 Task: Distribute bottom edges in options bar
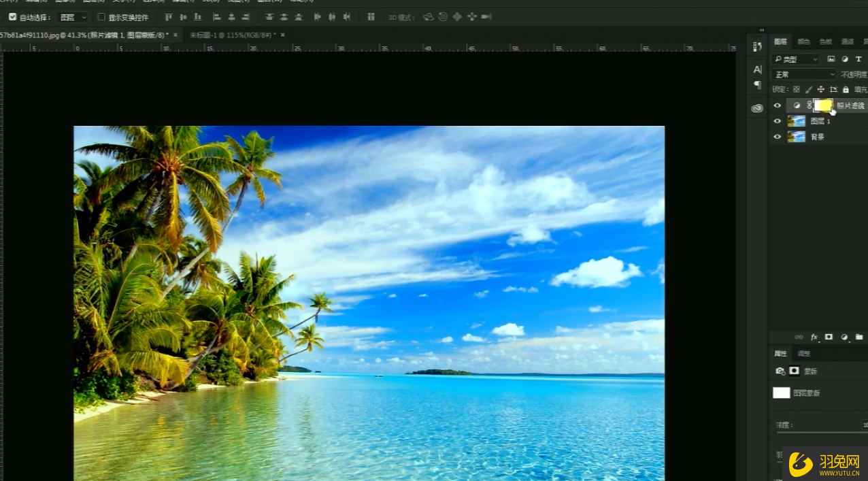pos(298,17)
